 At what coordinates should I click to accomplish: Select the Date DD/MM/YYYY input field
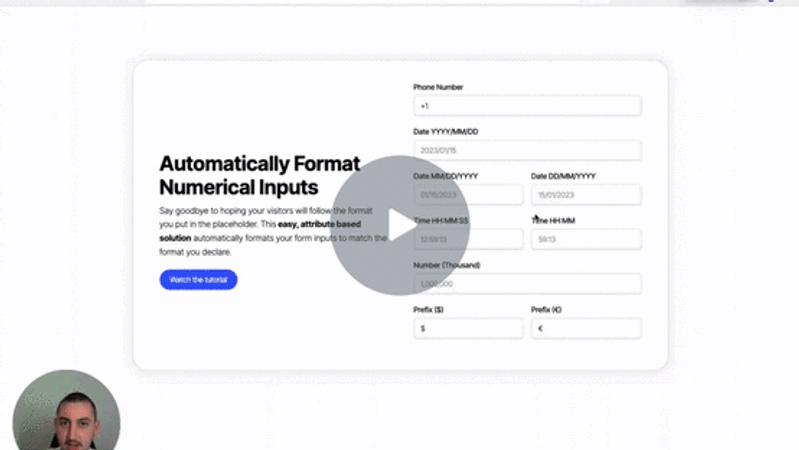tap(586, 195)
